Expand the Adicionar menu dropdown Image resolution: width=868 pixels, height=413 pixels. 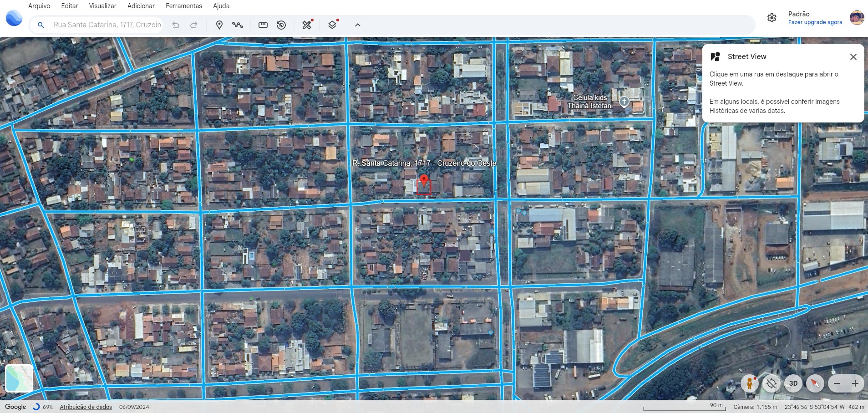point(141,6)
